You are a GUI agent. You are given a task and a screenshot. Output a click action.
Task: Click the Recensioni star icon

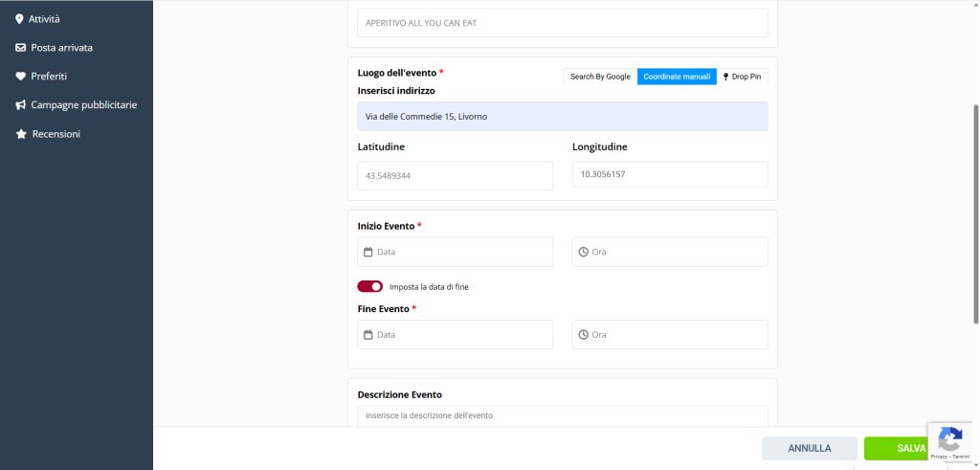pyautogui.click(x=21, y=134)
